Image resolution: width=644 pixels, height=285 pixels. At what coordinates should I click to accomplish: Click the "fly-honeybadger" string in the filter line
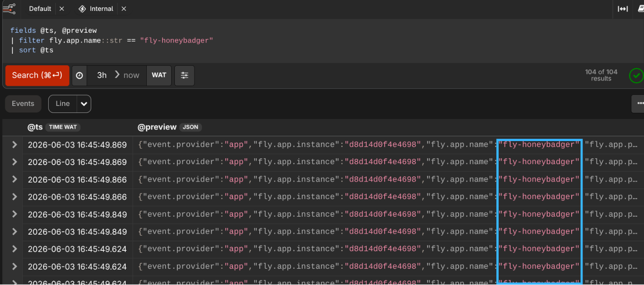coord(176,41)
